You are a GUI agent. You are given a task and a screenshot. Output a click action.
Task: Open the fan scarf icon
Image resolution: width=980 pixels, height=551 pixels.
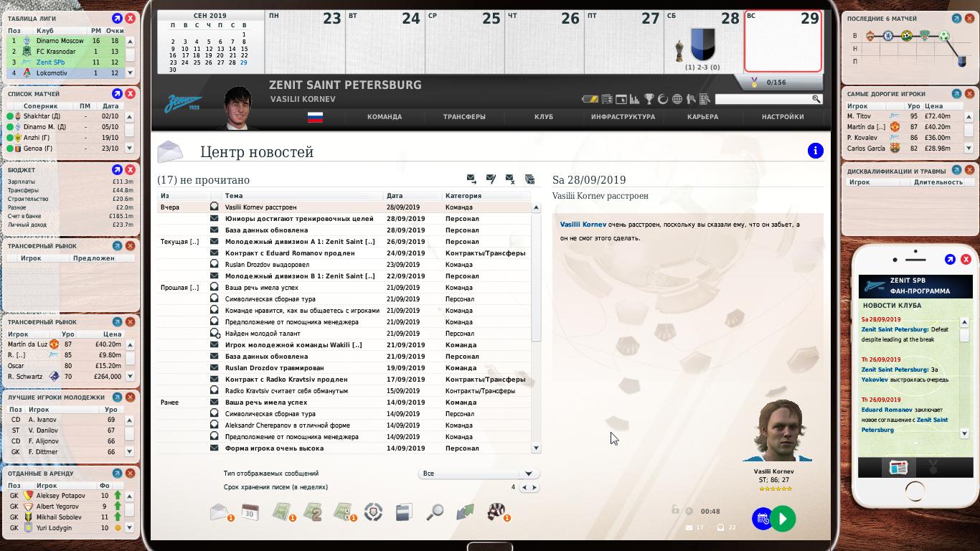[496, 512]
